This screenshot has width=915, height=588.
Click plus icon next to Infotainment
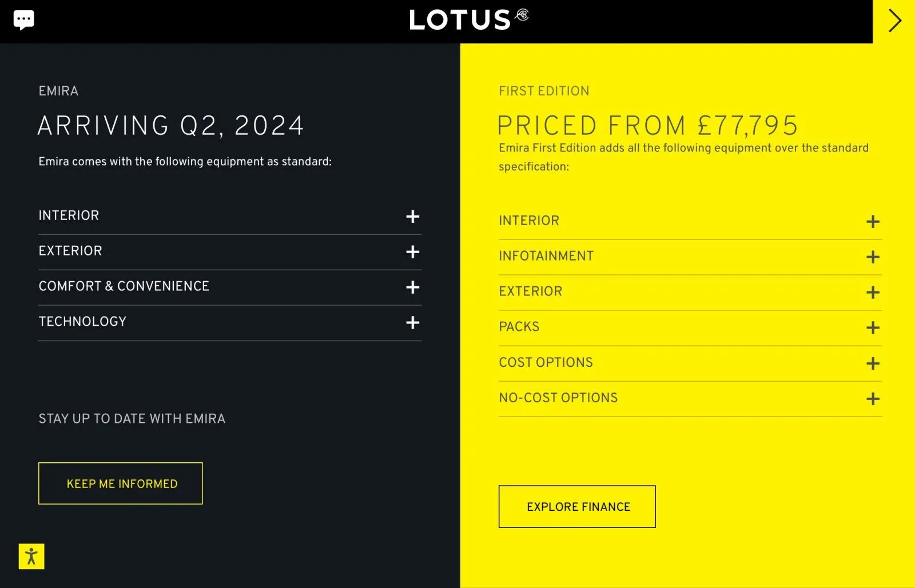(x=872, y=257)
